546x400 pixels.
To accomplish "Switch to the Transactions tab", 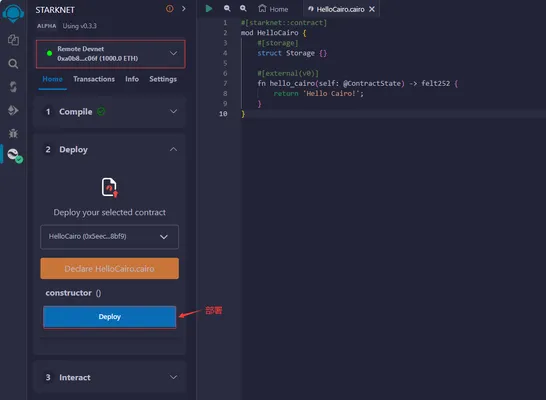I will [94, 79].
